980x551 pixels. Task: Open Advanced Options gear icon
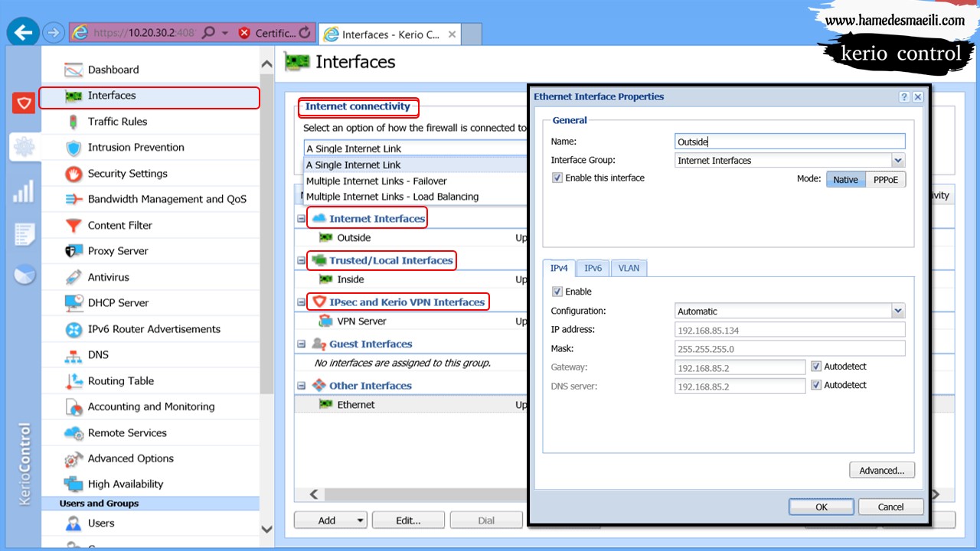pos(73,459)
